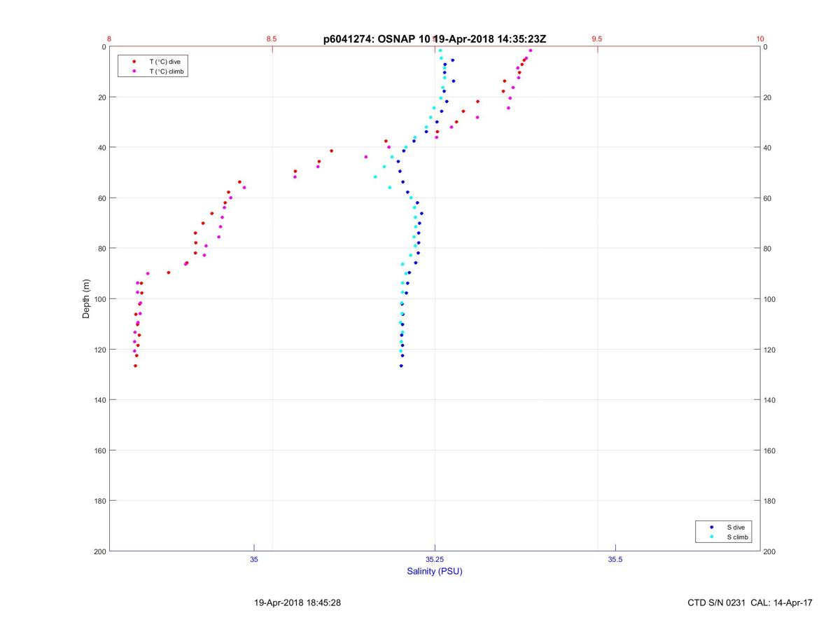
Task: Click the shallowest magenta temperature climb point
Action: click(x=531, y=50)
